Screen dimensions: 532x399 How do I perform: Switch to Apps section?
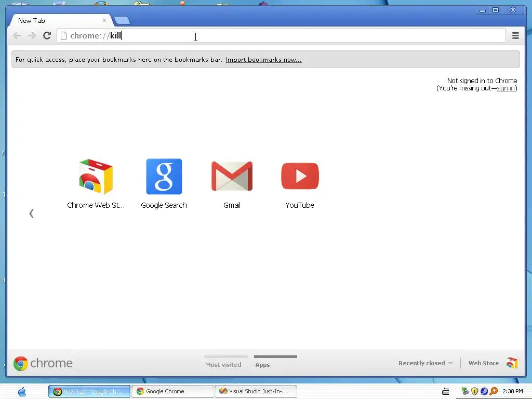[x=262, y=364]
